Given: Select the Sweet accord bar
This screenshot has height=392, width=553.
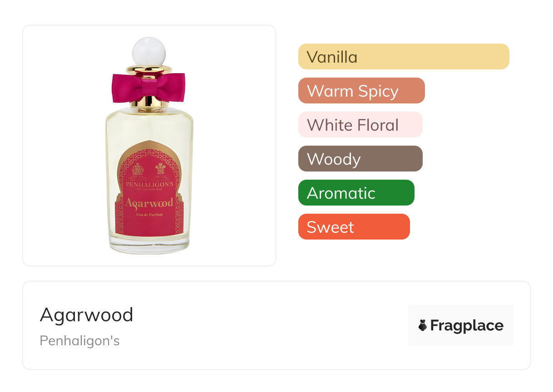Looking at the screenshot, I should click(x=354, y=227).
